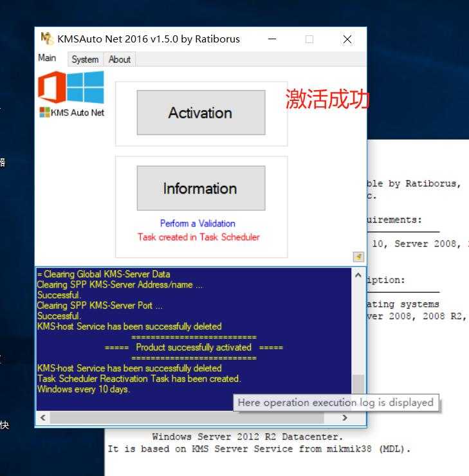Viewport: 469px width, 476px height.
Task: Click 'Windows Server 2012 R2 Datacenter.' in background readme
Action: click(x=248, y=437)
